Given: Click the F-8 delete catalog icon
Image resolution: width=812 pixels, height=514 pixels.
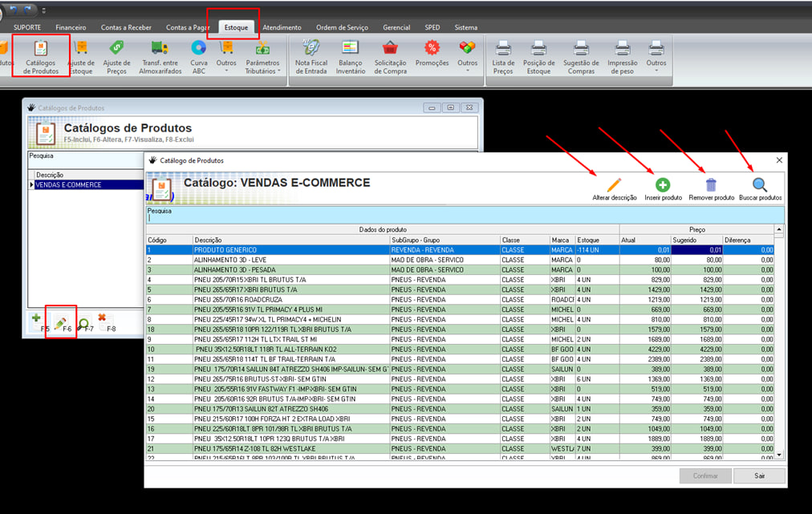Looking at the screenshot, I should [x=102, y=319].
